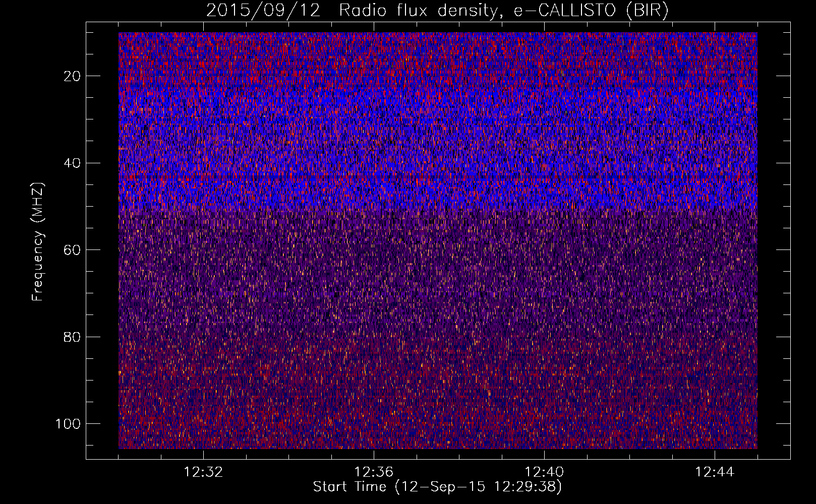Select the 100 MHz frequency tick label
This screenshot has height=504, width=816.
[x=68, y=423]
